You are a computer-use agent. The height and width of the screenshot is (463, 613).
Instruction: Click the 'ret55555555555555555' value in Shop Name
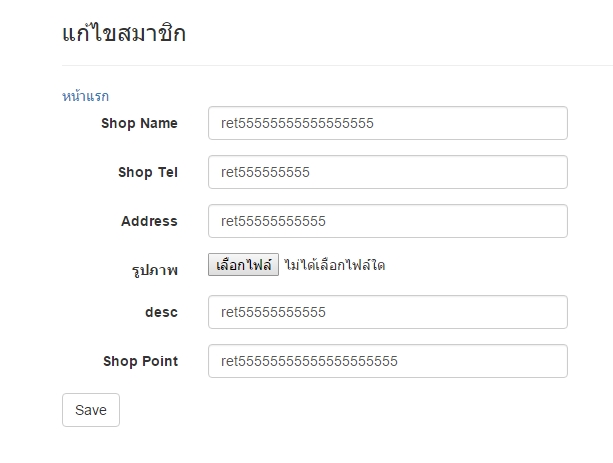pos(297,123)
